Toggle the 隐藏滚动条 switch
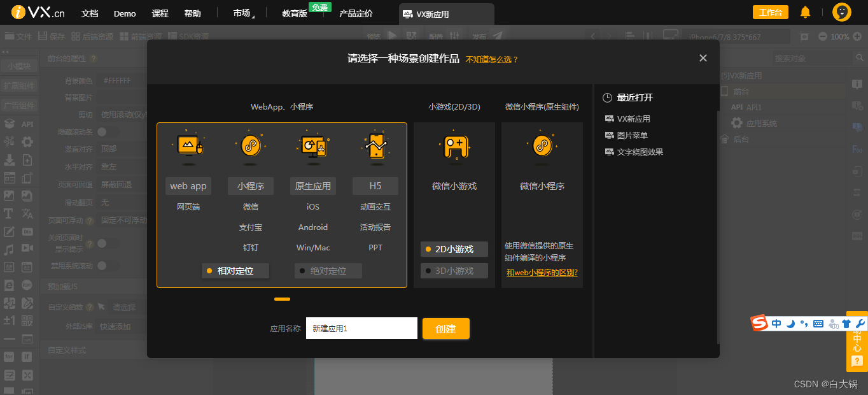 click(108, 132)
